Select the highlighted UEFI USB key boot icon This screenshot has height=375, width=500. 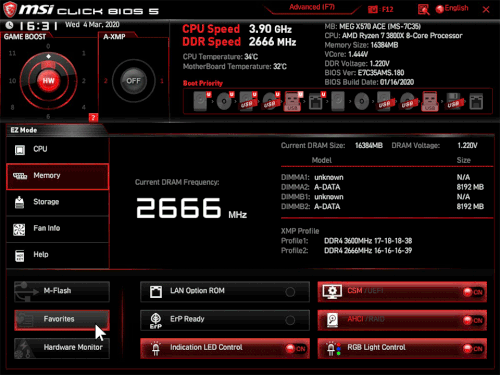293,101
